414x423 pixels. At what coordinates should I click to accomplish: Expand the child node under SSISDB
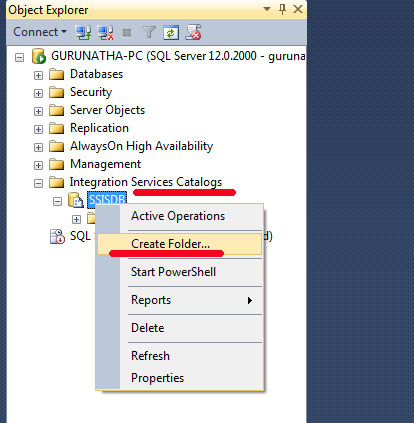pos(76,219)
